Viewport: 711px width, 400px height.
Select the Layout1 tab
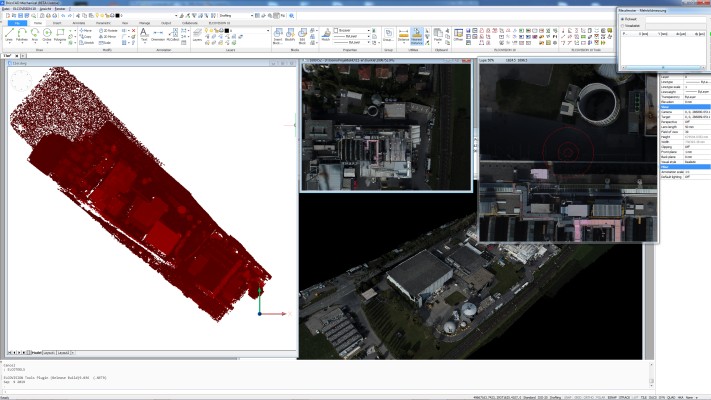(49, 352)
